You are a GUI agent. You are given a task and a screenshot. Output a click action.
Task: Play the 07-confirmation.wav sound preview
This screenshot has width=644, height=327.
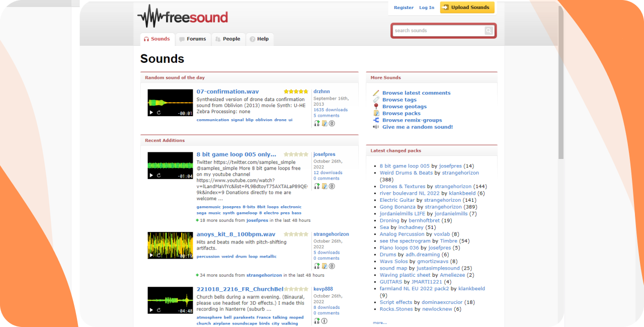(x=151, y=113)
